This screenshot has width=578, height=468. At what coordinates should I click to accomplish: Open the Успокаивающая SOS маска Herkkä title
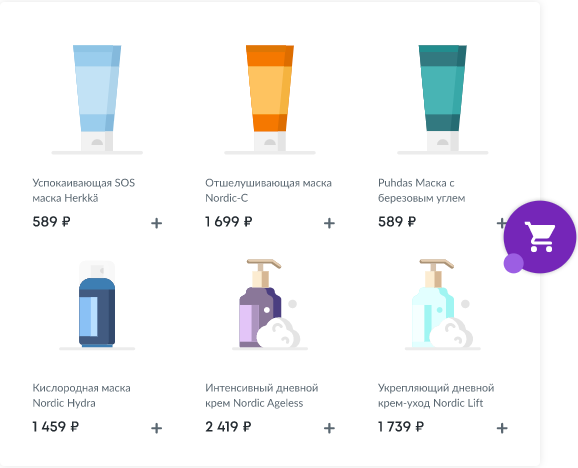point(84,191)
